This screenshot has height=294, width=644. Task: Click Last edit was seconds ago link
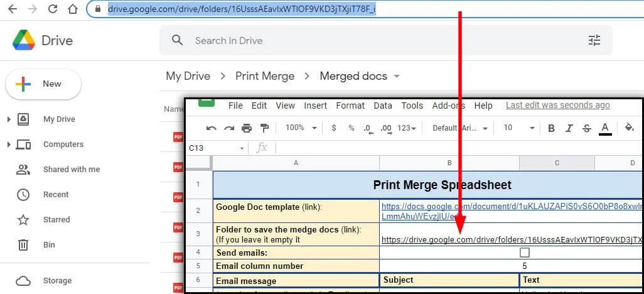click(x=558, y=106)
